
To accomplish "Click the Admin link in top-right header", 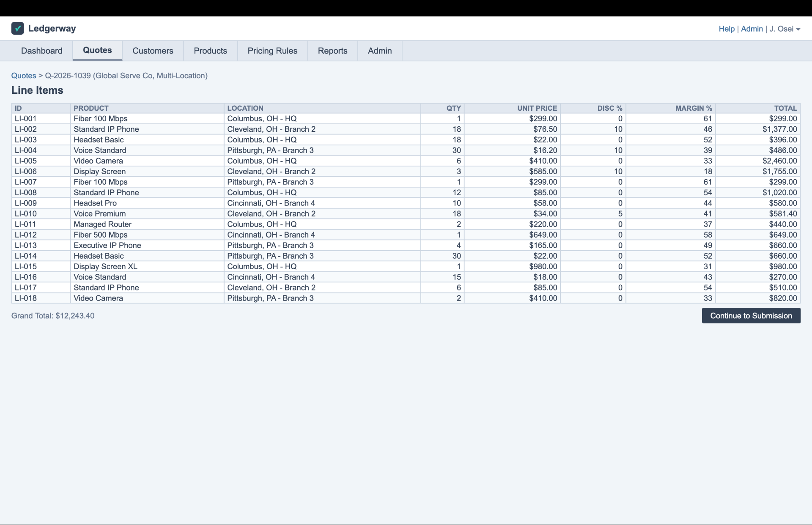I will 752,29.
